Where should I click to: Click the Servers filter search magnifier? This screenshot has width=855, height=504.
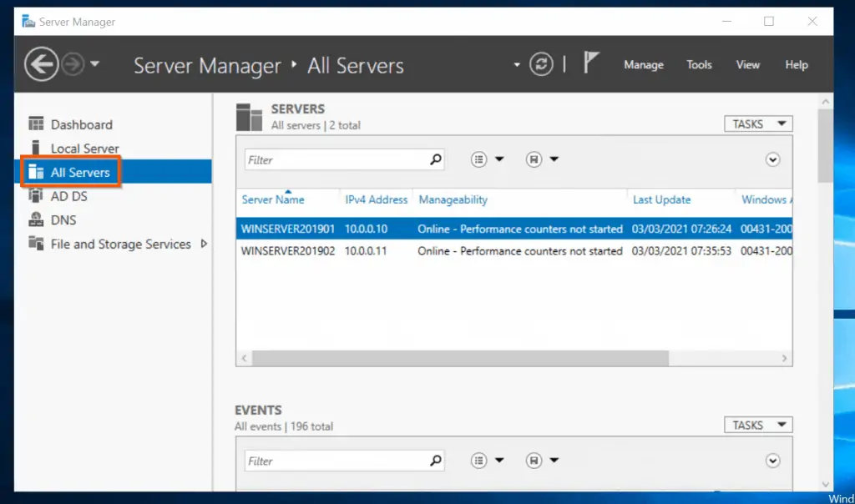click(435, 159)
